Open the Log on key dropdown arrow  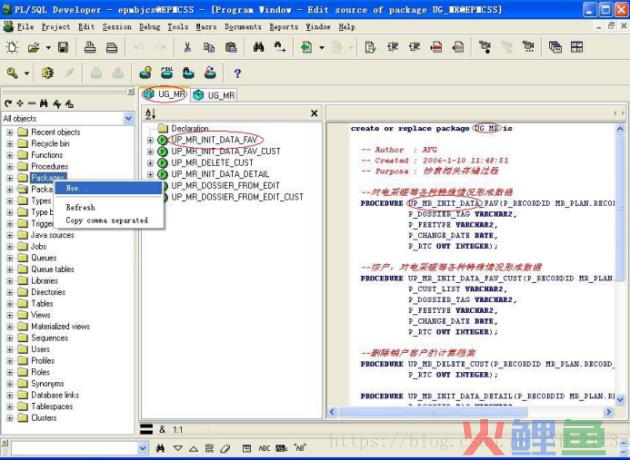(x=27, y=74)
